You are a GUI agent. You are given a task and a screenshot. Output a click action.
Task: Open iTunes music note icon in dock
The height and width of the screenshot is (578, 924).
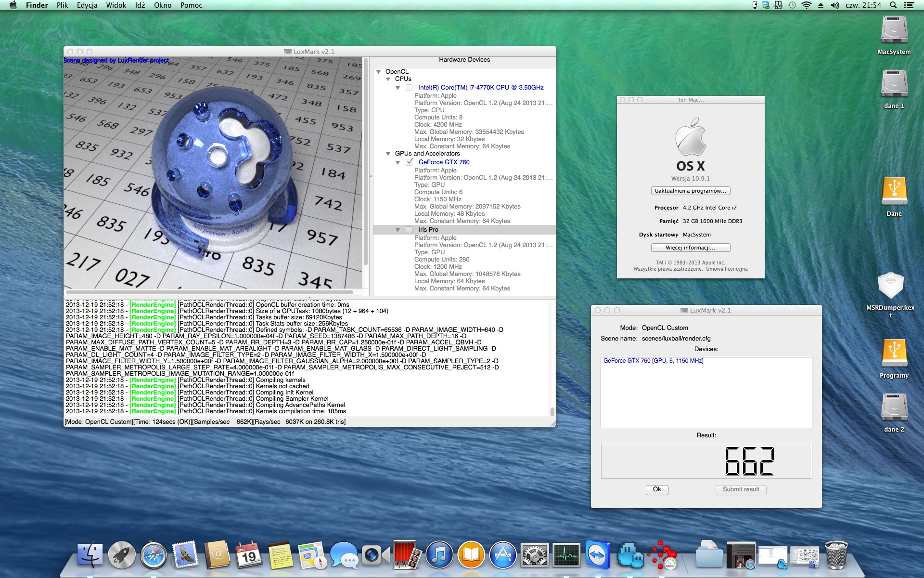439,555
